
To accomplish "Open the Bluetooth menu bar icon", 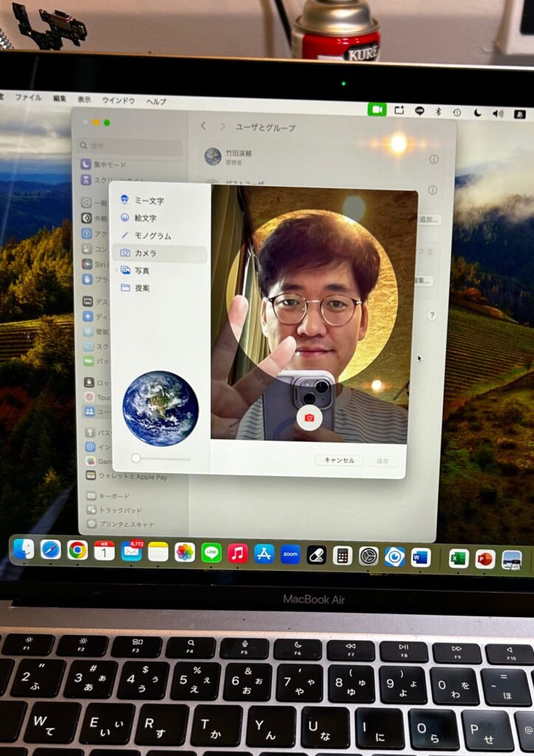I will [x=439, y=112].
